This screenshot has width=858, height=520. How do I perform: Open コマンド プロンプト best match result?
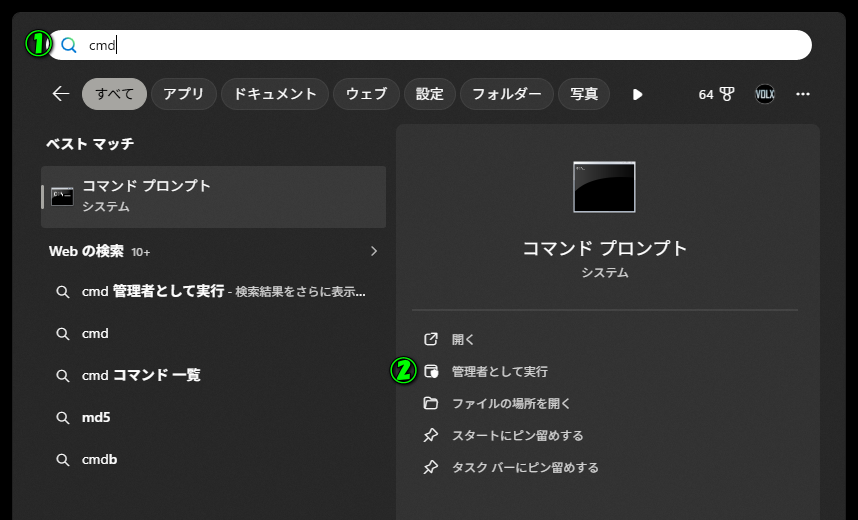(x=213, y=197)
